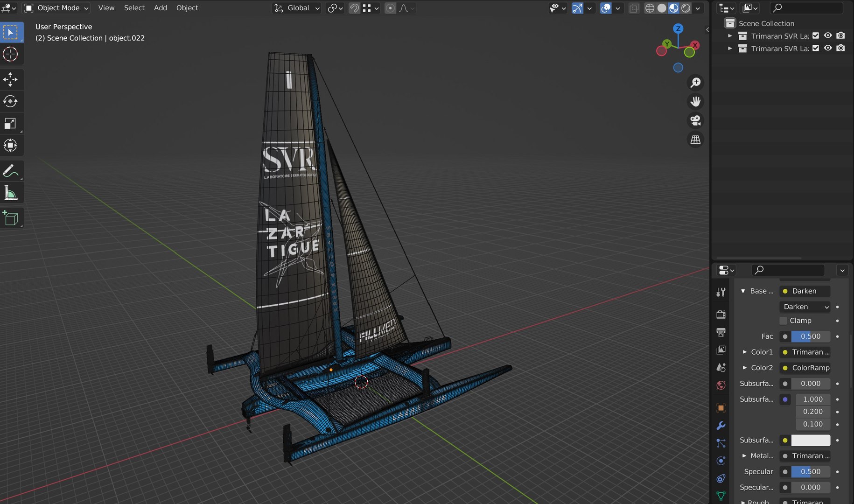Viewport: 854px width, 504px height.
Task: Collapse the Base Color section
Action: click(743, 291)
